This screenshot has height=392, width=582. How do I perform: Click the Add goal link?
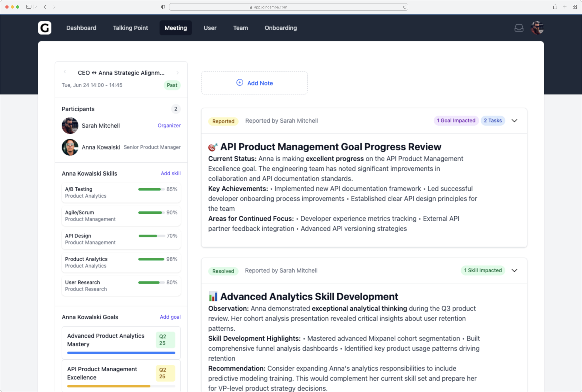tap(170, 317)
